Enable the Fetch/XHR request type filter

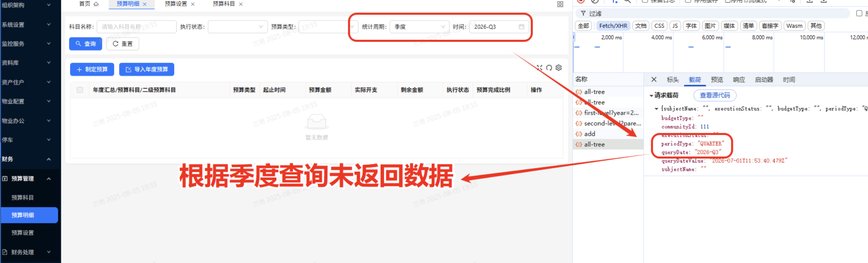click(x=613, y=26)
